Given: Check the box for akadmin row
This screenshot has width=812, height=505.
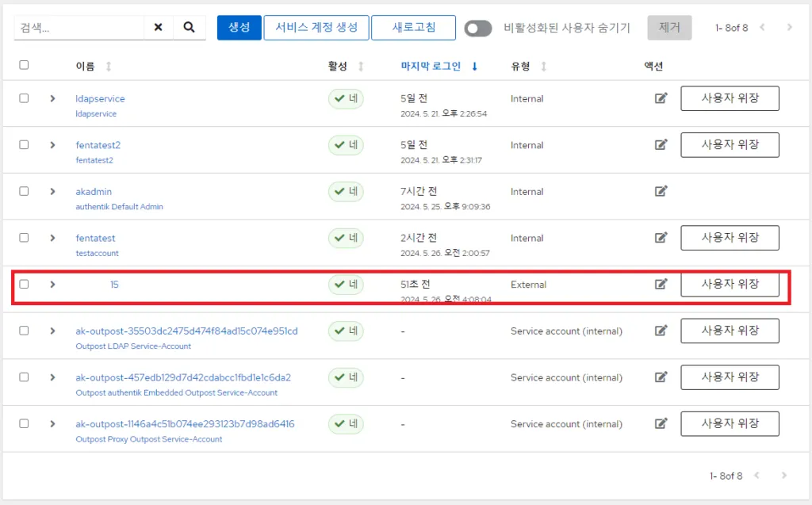Looking at the screenshot, I should [24, 191].
